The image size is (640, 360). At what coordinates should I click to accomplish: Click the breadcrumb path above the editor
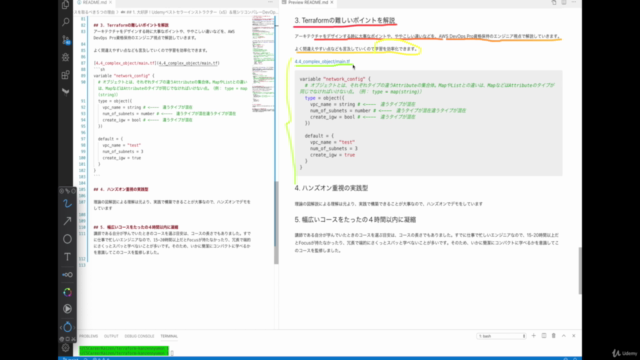176,12
